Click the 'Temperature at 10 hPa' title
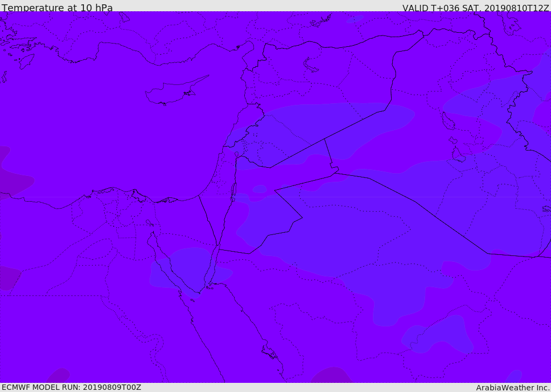The height and width of the screenshot is (392, 551). click(57, 8)
